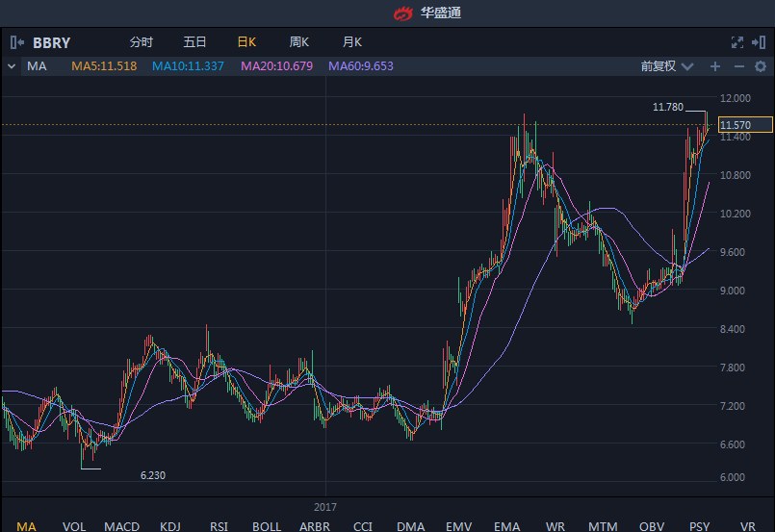The image size is (775, 532).
Task: Toggle fullscreen chart view icon
Action: pos(737,42)
